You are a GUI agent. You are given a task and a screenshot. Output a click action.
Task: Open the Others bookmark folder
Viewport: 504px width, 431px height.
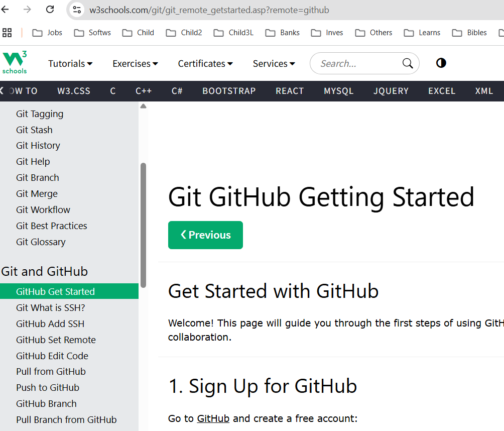tap(374, 33)
